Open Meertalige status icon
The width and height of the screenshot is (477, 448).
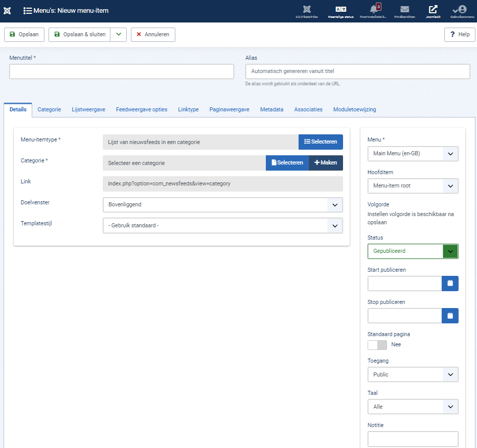(x=340, y=12)
